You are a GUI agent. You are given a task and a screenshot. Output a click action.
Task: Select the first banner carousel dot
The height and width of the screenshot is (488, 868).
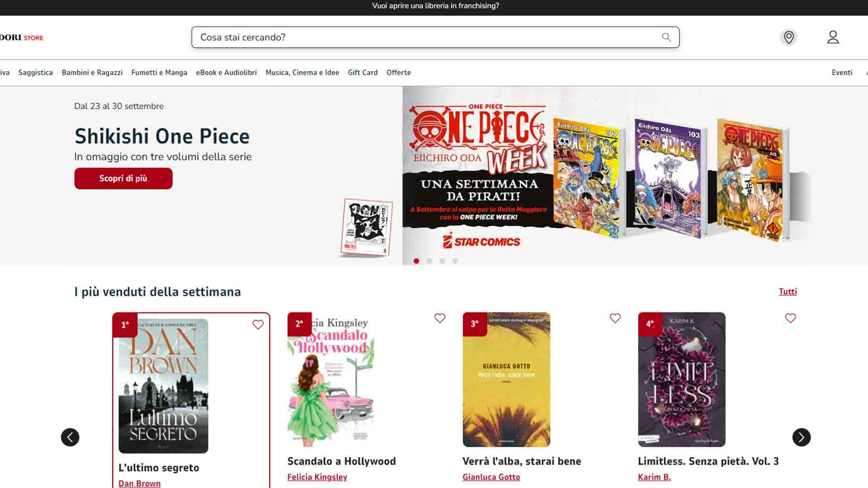tap(416, 261)
